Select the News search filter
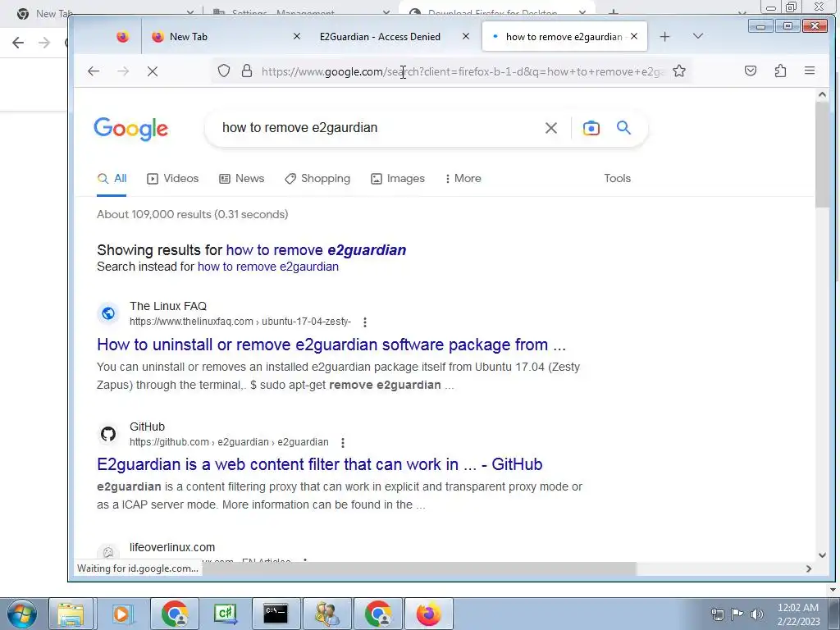The height and width of the screenshot is (630, 840). [x=242, y=178]
